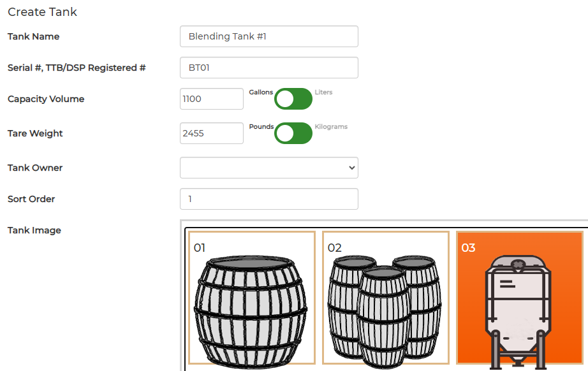
Task: Choose the three barrels tank image 02
Action: tap(385, 298)
